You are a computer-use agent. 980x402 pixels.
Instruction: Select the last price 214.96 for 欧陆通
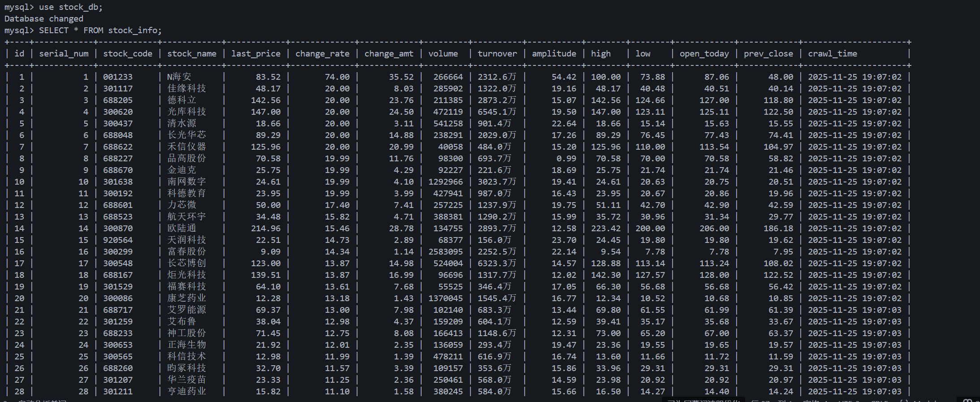[266, 229]
